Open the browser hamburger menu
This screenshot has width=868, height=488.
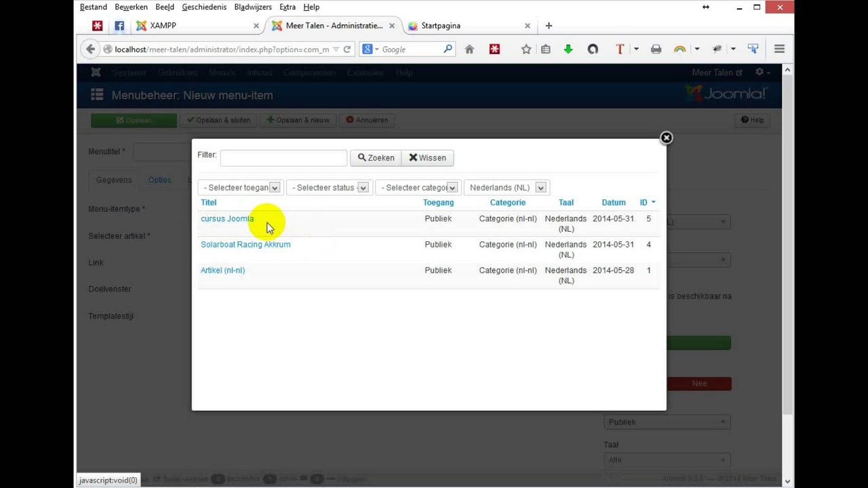pos(779,49)
